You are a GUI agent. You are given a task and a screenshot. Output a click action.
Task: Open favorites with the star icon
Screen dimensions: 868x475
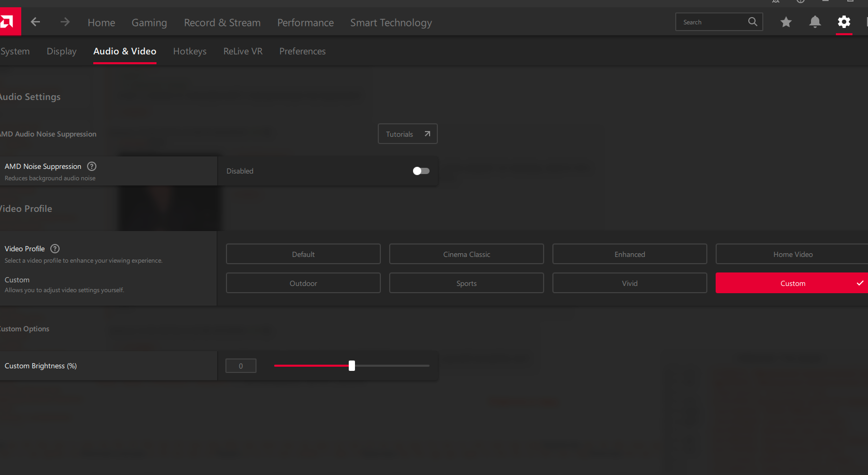click(786, 22)
